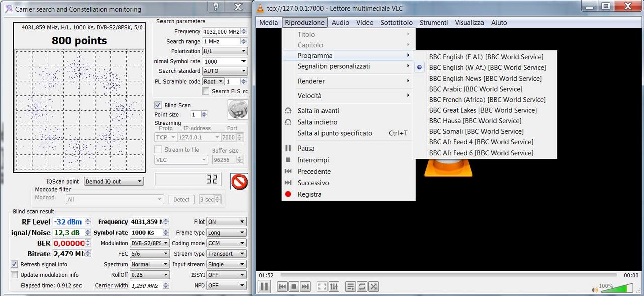Click the Carrier search window title icon
This screenshot has height=296, width=644.
point(9,9)
